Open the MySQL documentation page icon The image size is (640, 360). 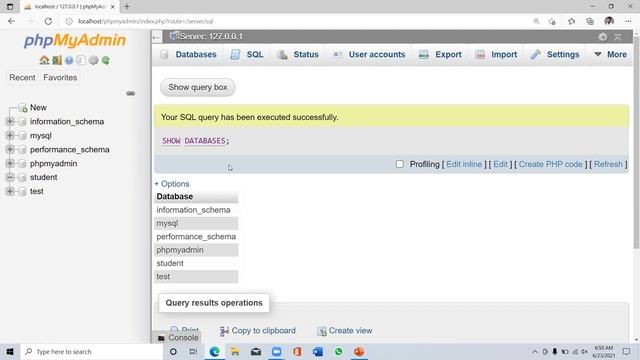coord(81,60)
